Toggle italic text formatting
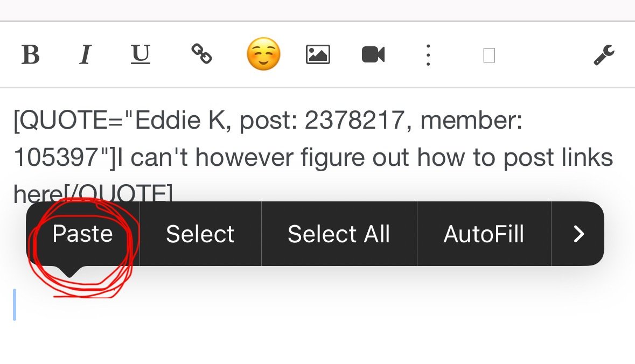635x364 pixels. click(85, 54)
